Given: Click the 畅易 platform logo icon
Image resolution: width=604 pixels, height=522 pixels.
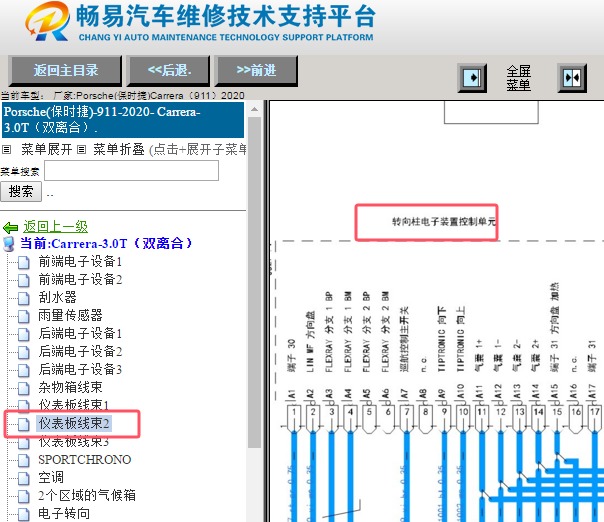Looking at the screenshot, I should [48, 21].
